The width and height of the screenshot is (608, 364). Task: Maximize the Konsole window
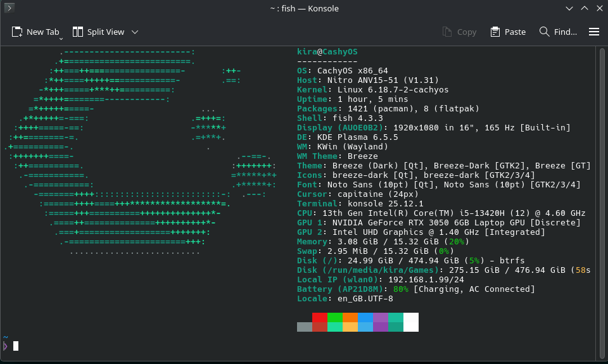coord(583,9)
